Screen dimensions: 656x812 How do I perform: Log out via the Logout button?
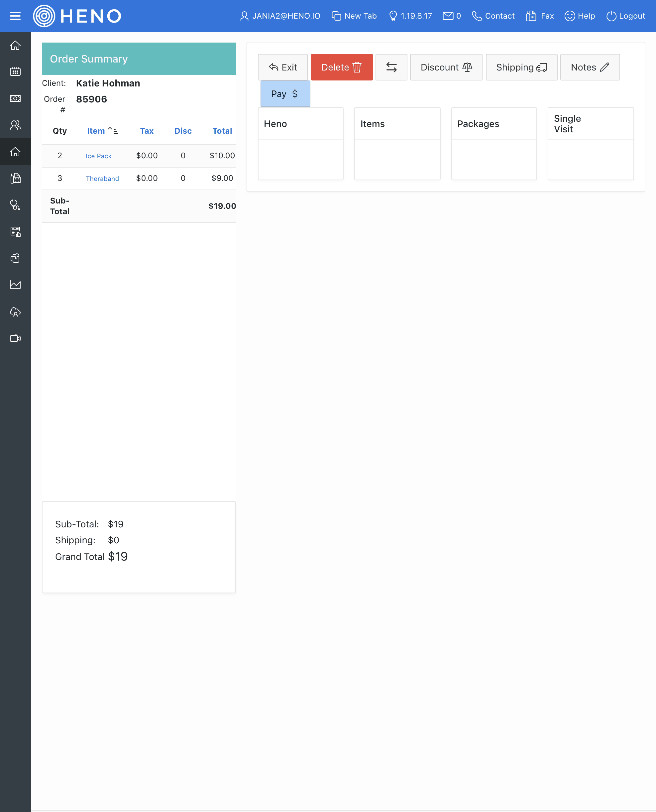625,16
